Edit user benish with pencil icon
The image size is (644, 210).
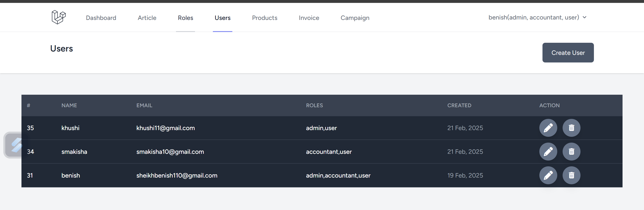548,176
